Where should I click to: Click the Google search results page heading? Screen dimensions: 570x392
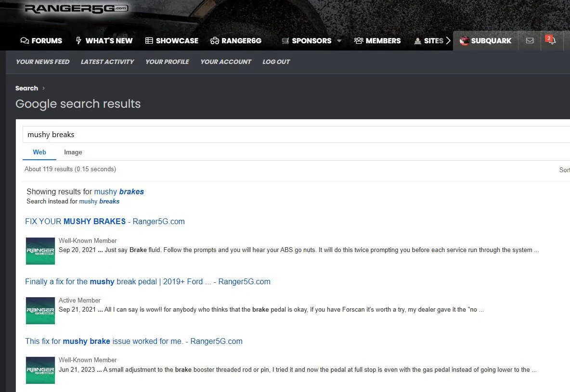78,104
